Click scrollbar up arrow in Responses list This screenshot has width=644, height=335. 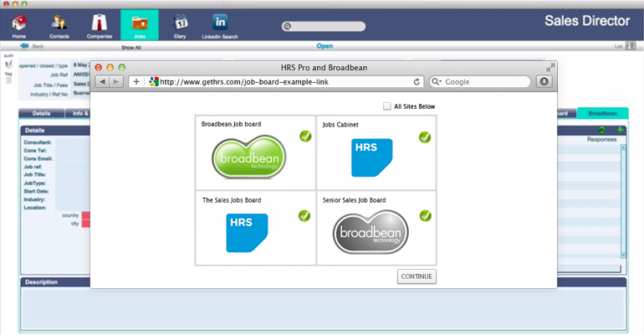623,147
